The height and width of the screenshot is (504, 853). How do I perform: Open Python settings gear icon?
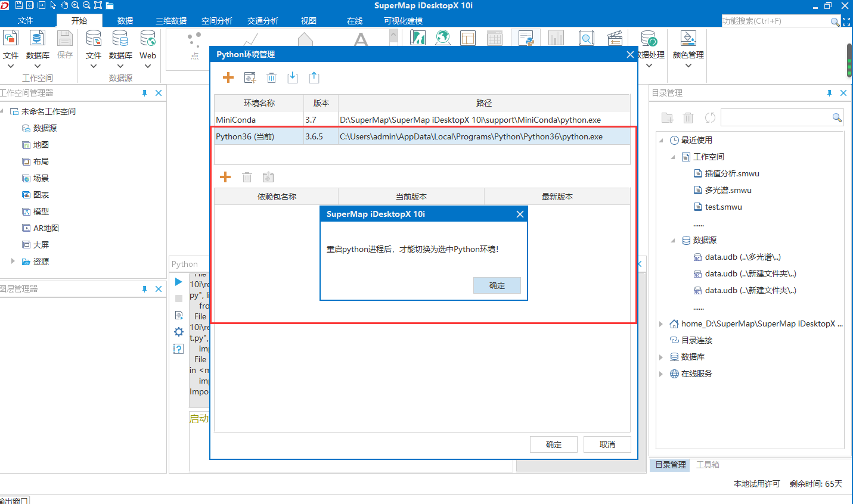(179, 332)
